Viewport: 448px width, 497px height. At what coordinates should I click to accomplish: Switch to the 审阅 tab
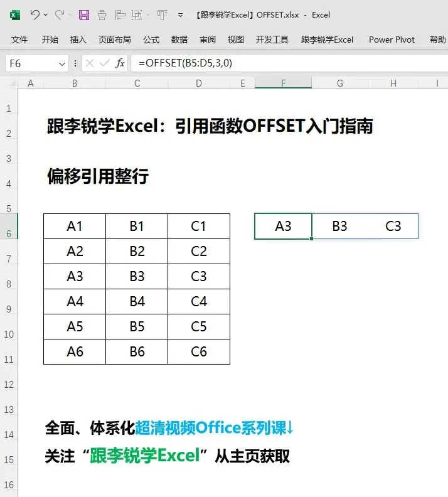(x=208, y=40)
